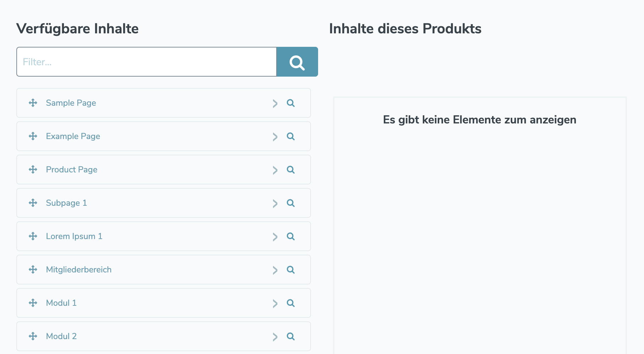Click the move handle on Lorem Ipsum 1

[x=33, y=236]
